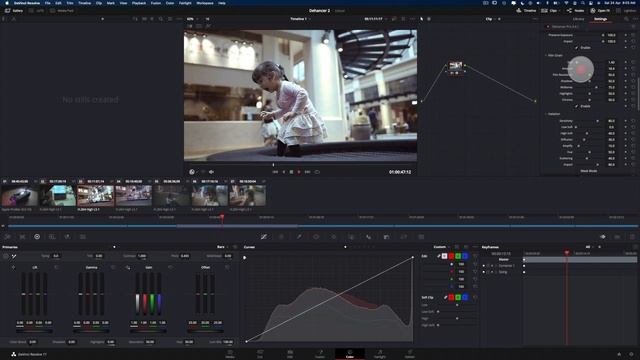The width and height of the screenshot is (640, 360).
Task: Open Project Settings gear icon
Action: [x=631, y=354]
